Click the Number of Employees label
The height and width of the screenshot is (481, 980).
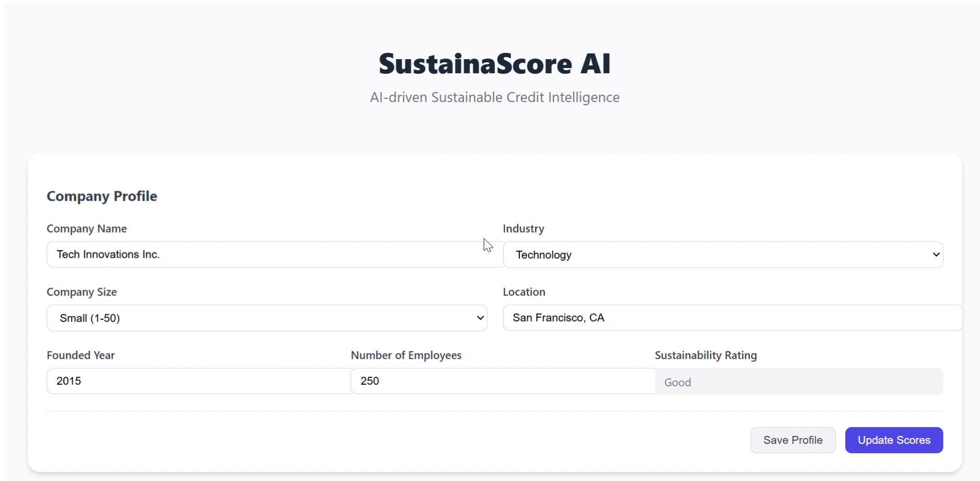[x=406, y=356]
